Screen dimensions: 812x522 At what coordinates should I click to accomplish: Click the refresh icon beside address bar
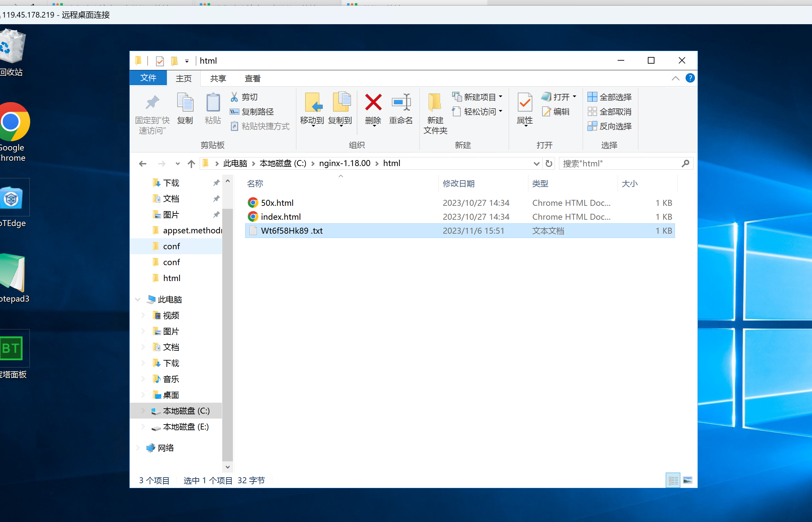[x=548, y=164]
